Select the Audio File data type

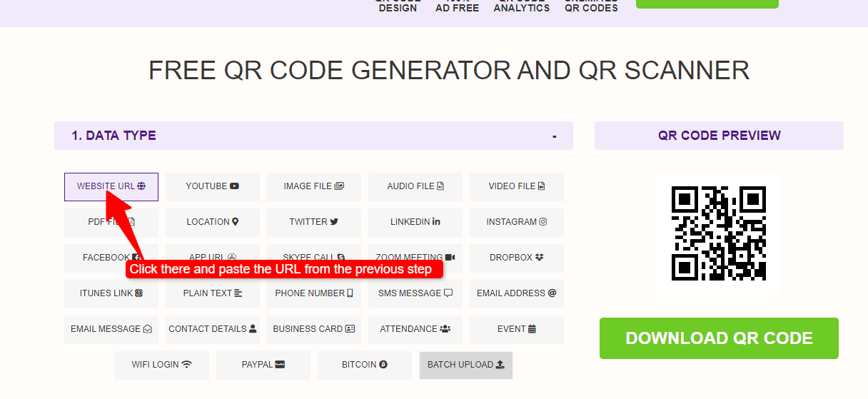click(x=415, y=186)
